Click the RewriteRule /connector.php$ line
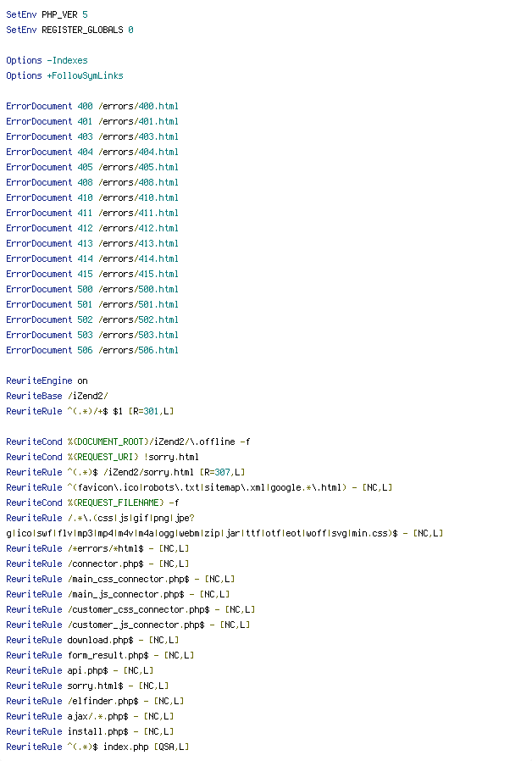The width and height of the screenshot is (532, 761). coord(97,564)
